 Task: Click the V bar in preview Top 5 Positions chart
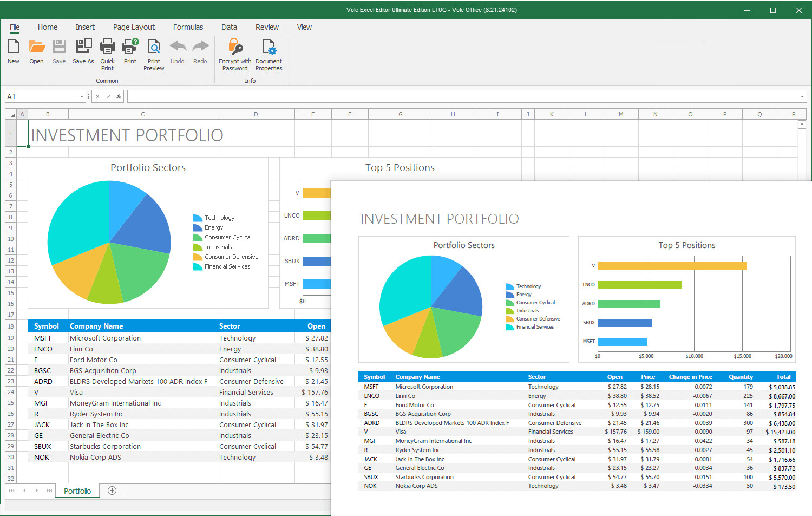672,266
